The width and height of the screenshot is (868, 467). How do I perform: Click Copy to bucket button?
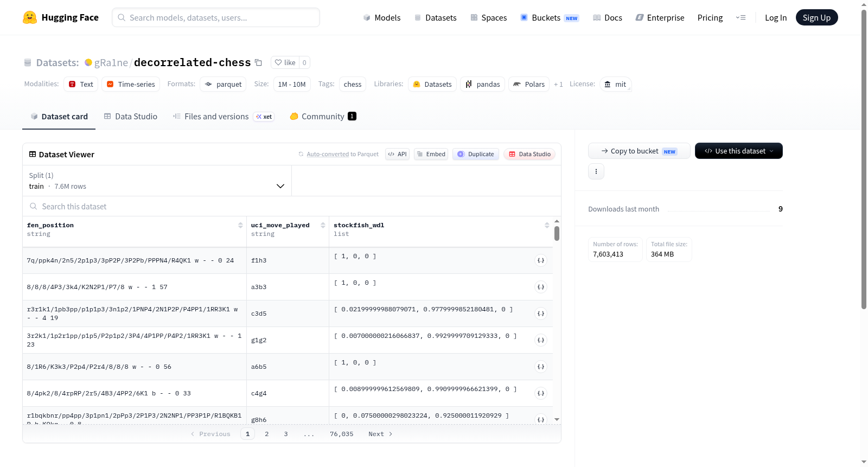tap(639, 151)
